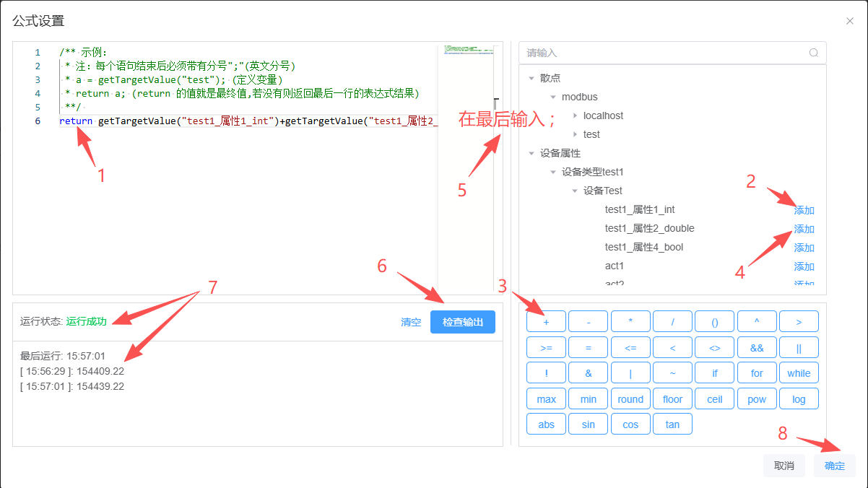
Task: Click the 确定 button
Action: [x=835, y=466]
